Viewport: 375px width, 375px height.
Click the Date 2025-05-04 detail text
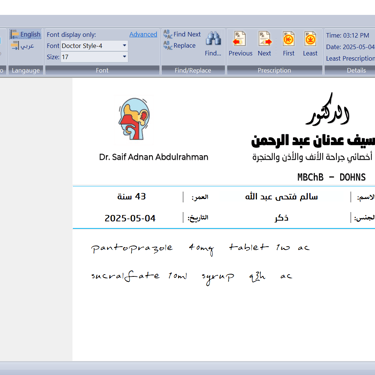click(350, 47)
